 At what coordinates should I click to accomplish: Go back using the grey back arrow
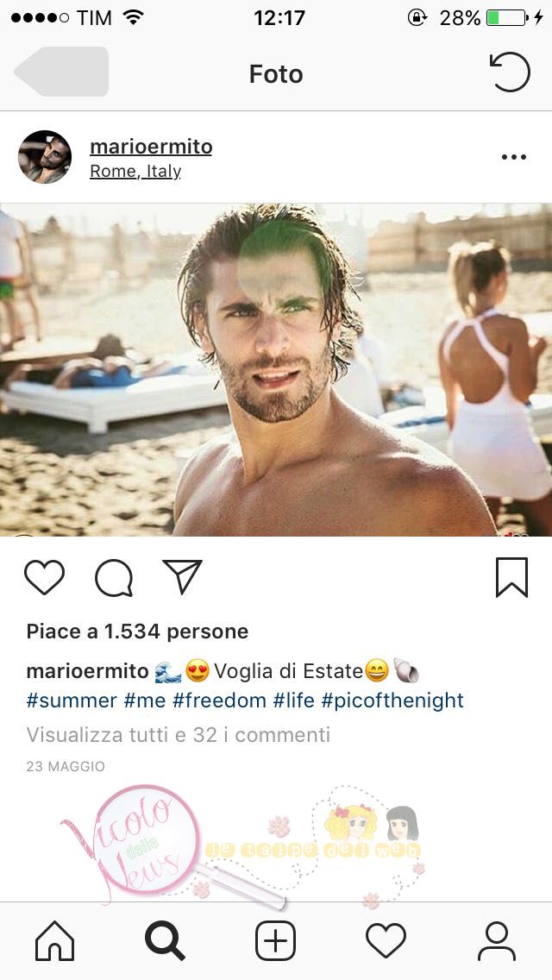pyautogui.click(x=61, y=72)
